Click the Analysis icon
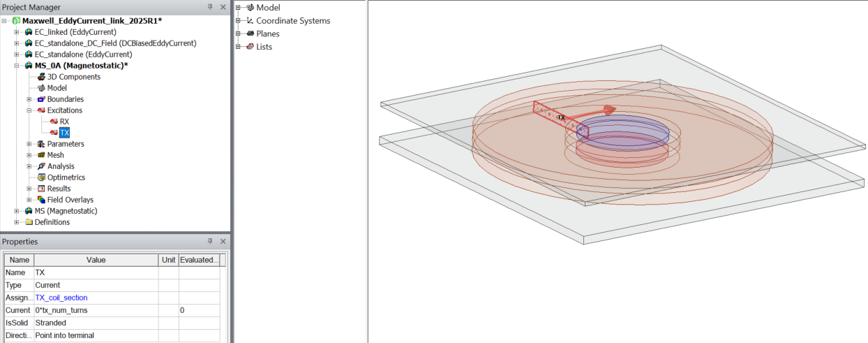The width and height of the screenshot is (868, 343). coord(41,166)
